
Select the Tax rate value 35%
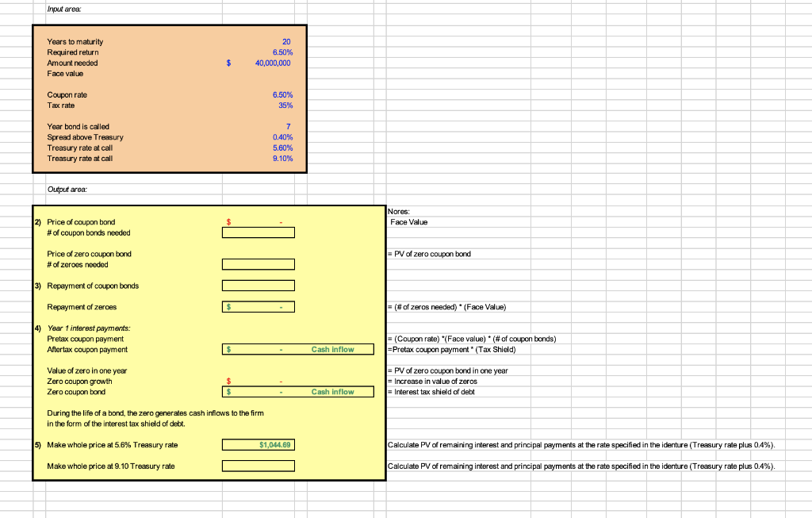tap(285, 106)
